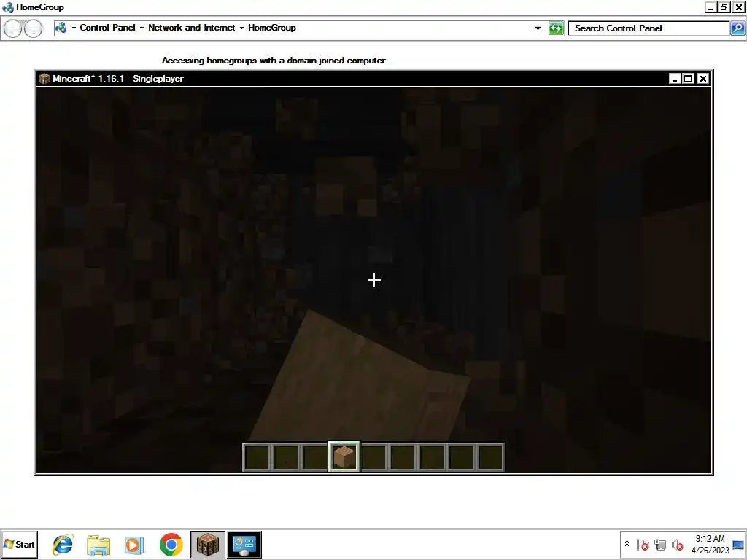Click the muted speaker volume icon
The image size is (747, 560).
[677, 544]
